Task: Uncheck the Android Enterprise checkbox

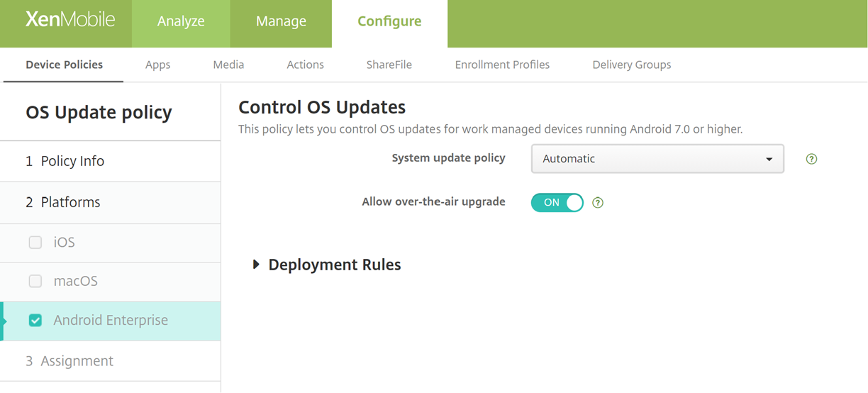Action: [x=35, y=321]
